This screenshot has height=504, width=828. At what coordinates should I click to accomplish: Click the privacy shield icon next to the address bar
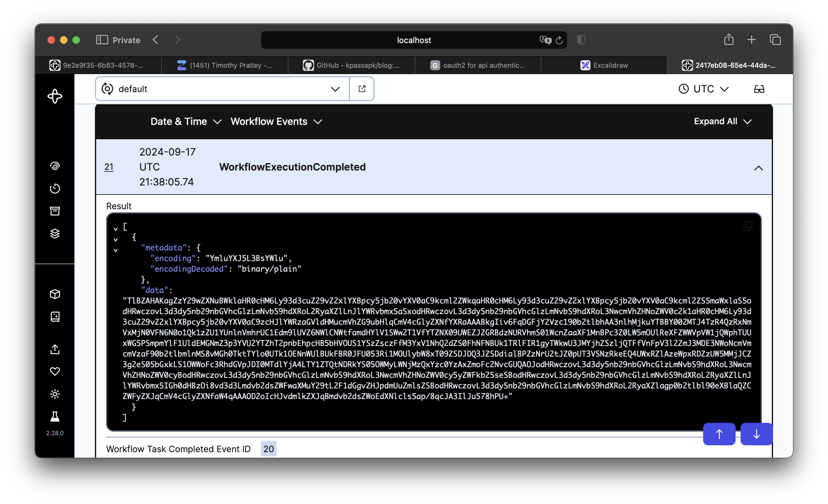(581, 40)
